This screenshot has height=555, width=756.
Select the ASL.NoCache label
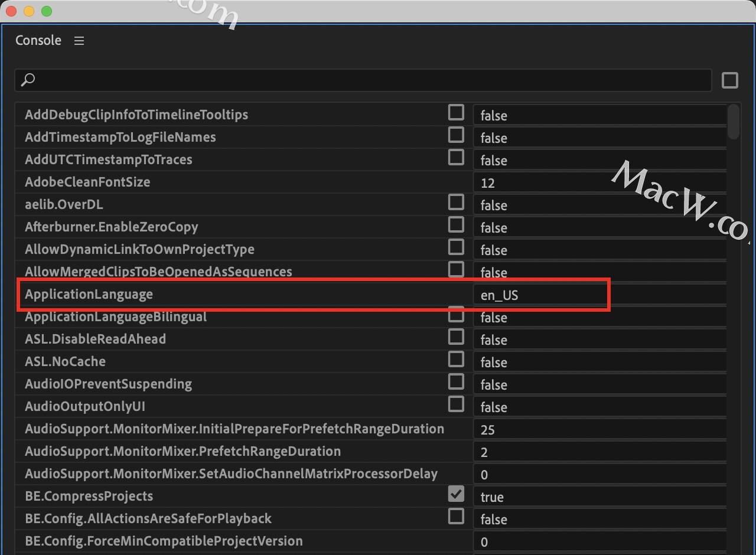click(x=65, y=361)
